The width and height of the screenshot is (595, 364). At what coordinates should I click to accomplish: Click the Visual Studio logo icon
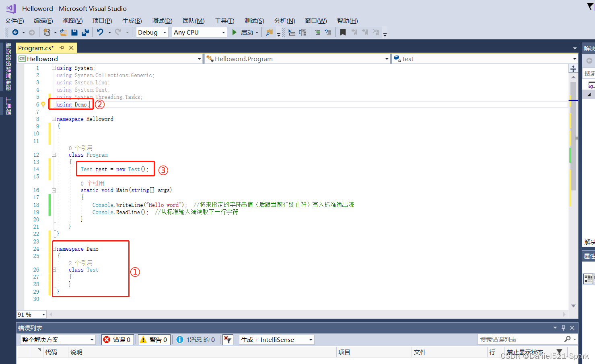pyautogui.click(x=11, y=8)
